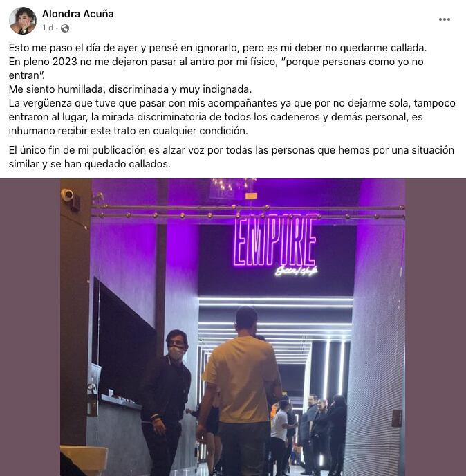The height and width of the screenshot is (476, 466).
Task: Click the reception counter in the photo
Action: [x=115, y=431]
